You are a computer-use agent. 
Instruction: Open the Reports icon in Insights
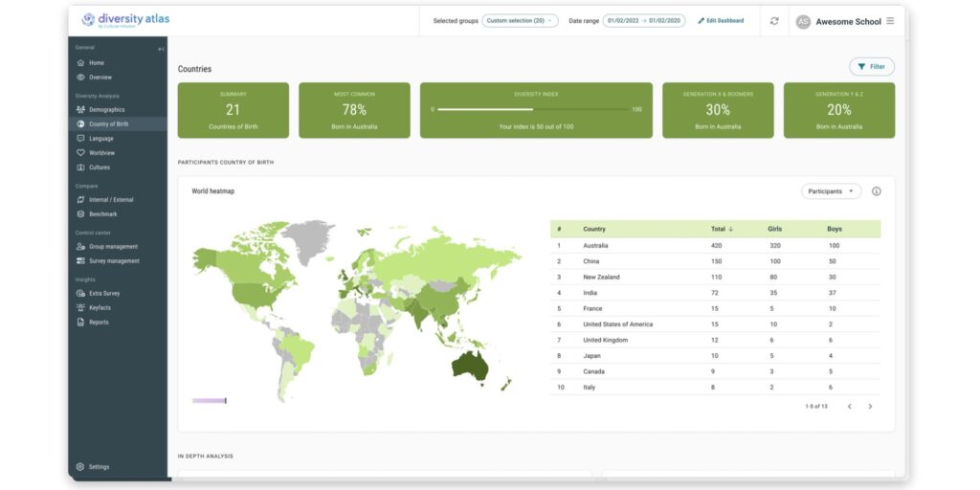coord(80,323)
